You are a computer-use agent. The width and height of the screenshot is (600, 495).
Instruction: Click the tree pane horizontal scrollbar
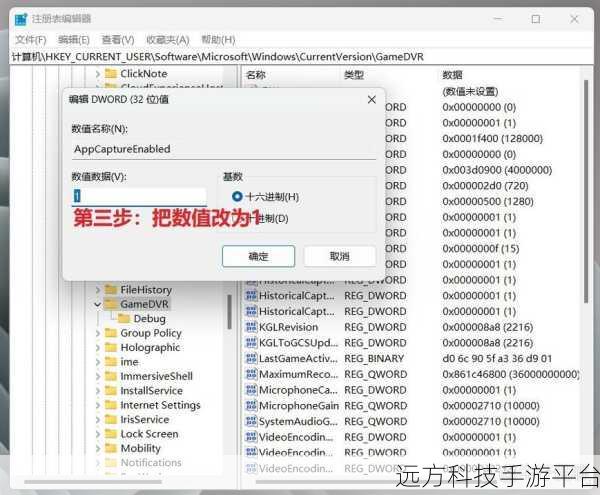click(x=93, y=482)
